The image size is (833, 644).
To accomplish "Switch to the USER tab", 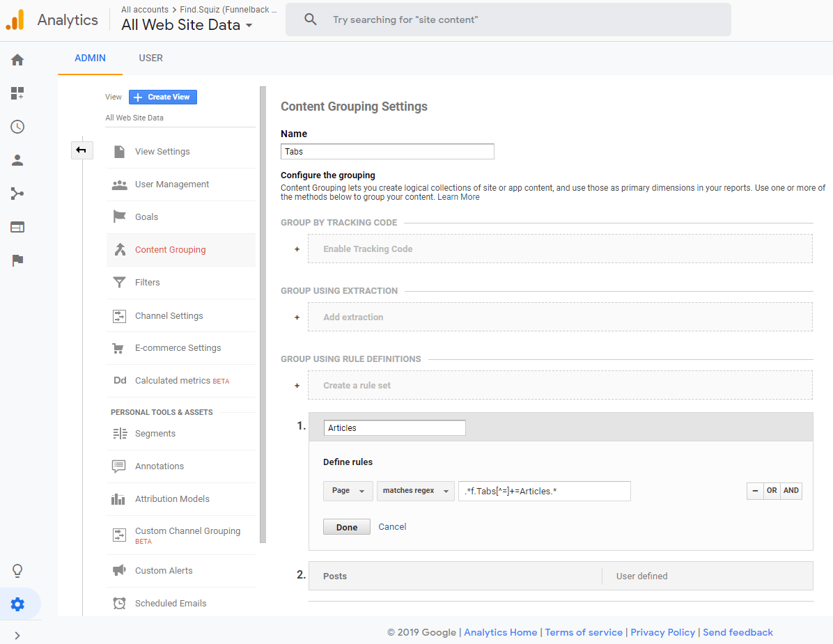I will (150, 58).
